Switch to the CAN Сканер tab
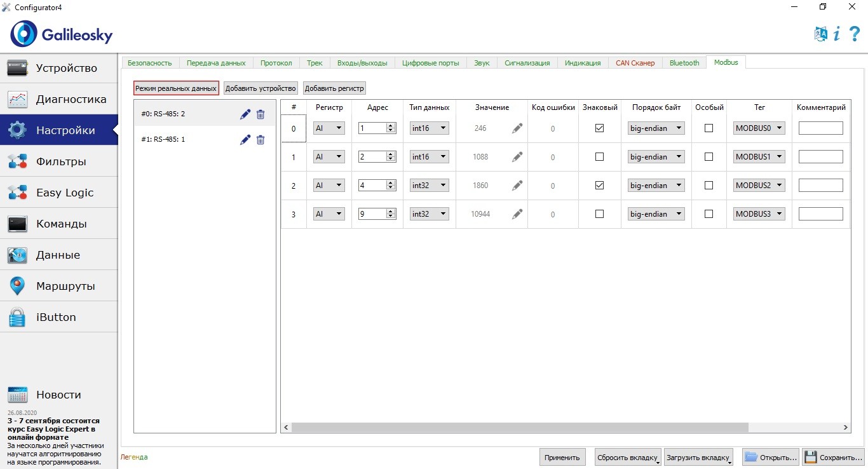The width and height of the screenshot is (868, 469). tap(635, 63)
